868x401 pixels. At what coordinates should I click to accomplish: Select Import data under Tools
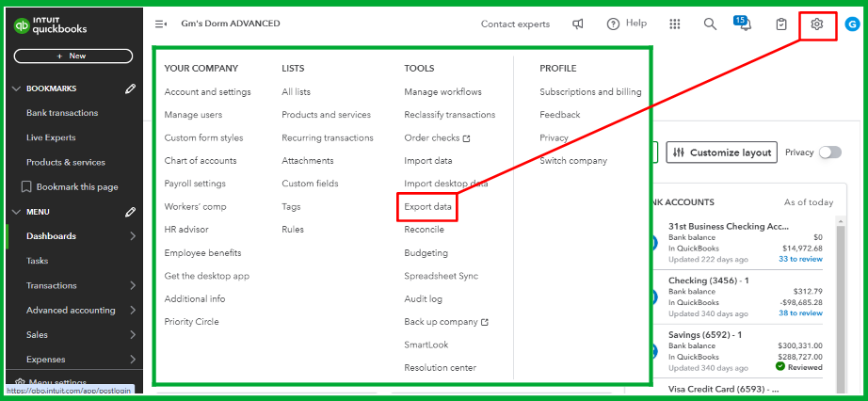[x=428, y=161]
